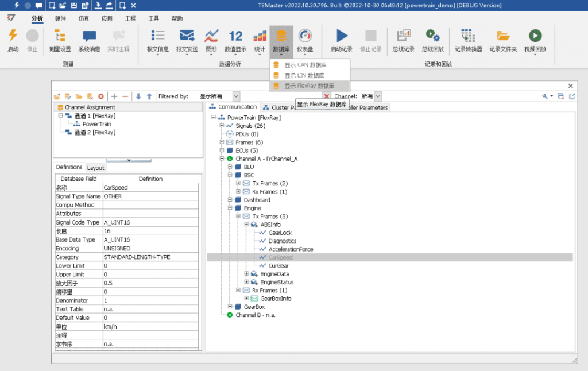
Task: Open the Channel 所有 dropdown
Action: 378,96
